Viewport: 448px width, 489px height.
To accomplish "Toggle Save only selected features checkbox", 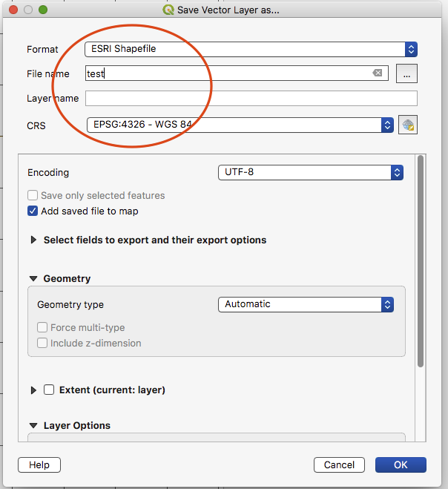I will pos(33,196).
